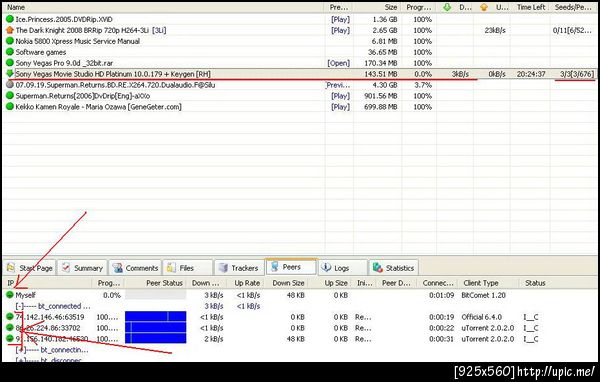Click the 4.30 GB size cell
Screen dimensions: 600x382
pos(385,85)
